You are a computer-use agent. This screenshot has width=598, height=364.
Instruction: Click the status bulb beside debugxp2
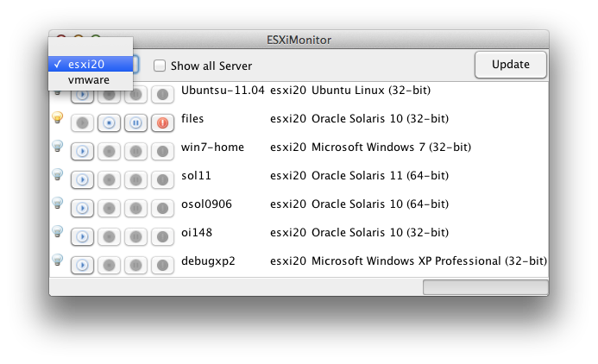(58, 260)
